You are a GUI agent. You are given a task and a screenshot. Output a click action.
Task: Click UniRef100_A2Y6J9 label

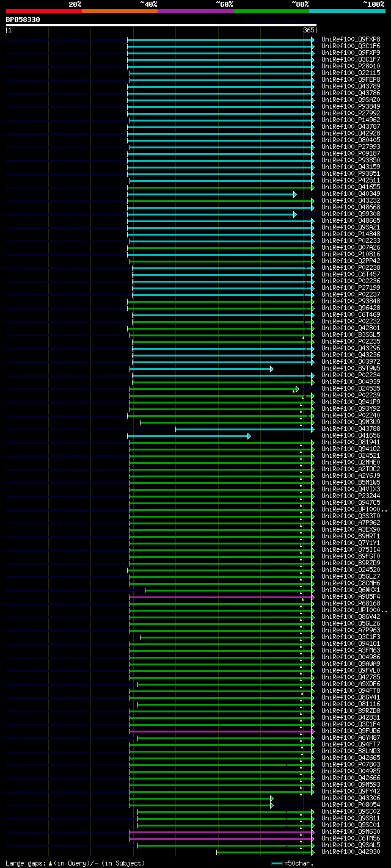pos(351,476)
